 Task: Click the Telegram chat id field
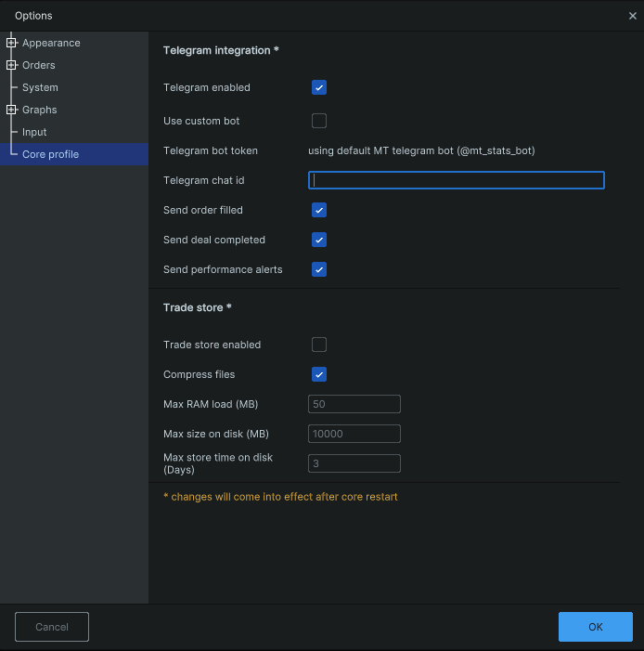[x=456, y=180]
